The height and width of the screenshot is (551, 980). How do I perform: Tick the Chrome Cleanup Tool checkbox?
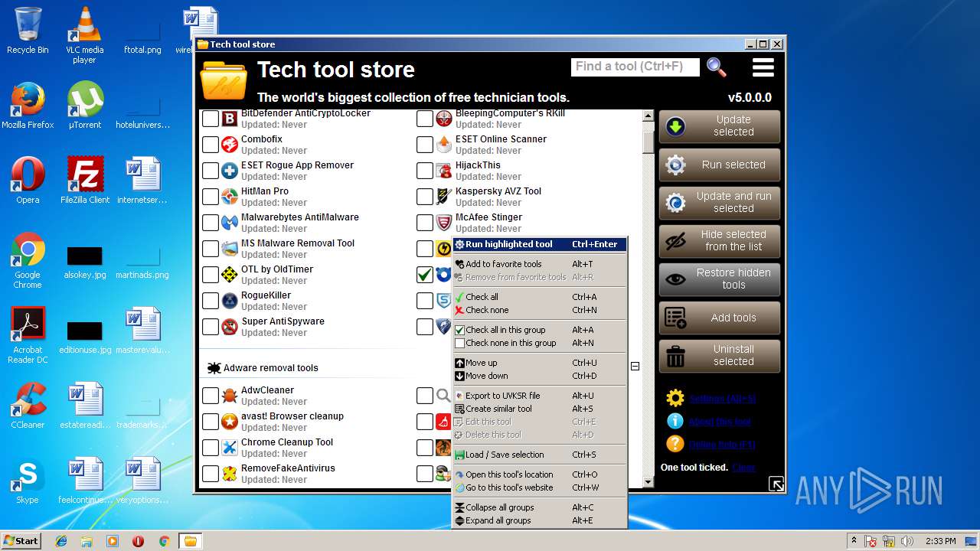(211, 448)
